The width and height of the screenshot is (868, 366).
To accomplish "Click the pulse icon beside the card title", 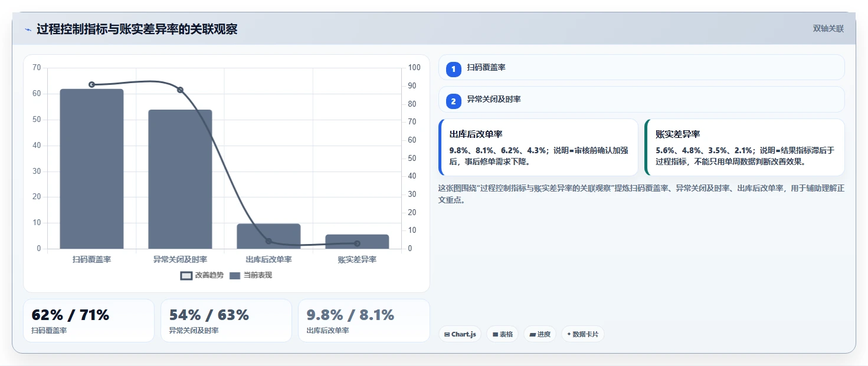I will 28,29.
